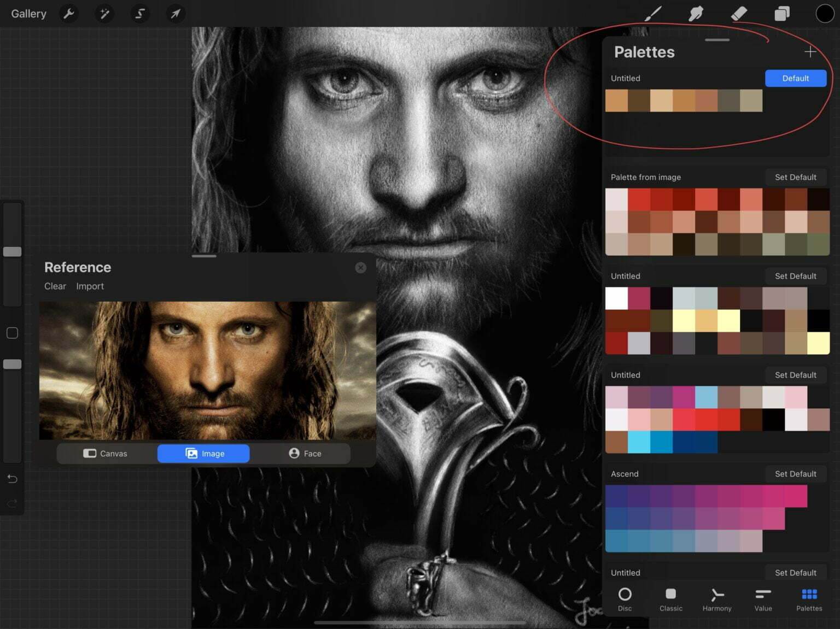Open the Layers panel

tap(782, 14)
